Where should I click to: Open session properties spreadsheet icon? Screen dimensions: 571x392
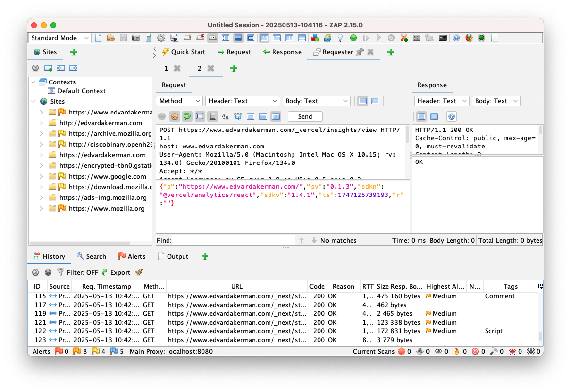tap(149, 38)
